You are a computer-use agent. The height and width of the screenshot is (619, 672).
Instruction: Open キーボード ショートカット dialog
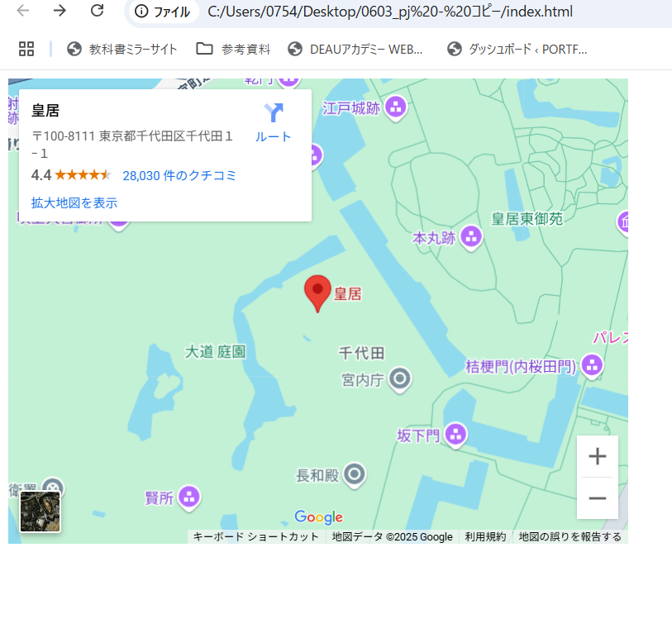click(x=255, y=537)
